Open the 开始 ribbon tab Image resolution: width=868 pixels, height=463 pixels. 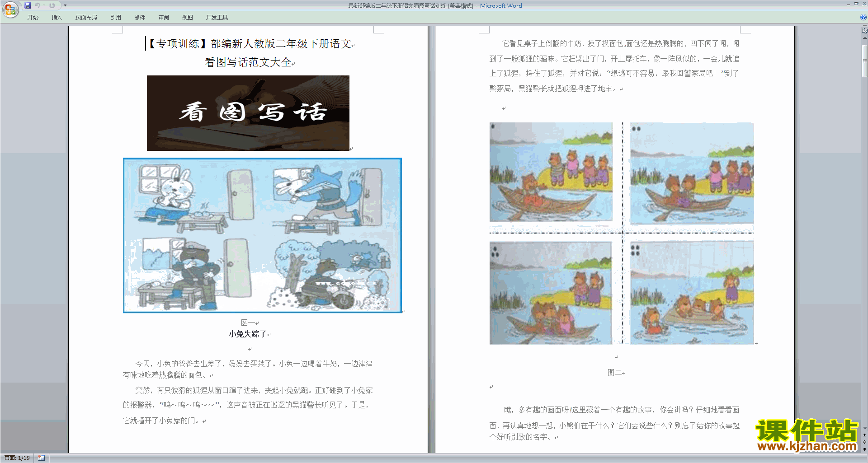coord(33,17)
